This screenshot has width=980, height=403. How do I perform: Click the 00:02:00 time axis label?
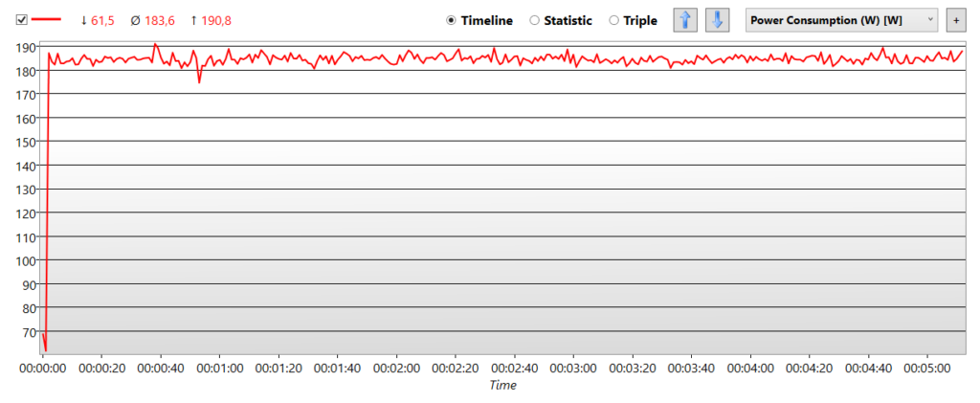[x=396, y=368]
